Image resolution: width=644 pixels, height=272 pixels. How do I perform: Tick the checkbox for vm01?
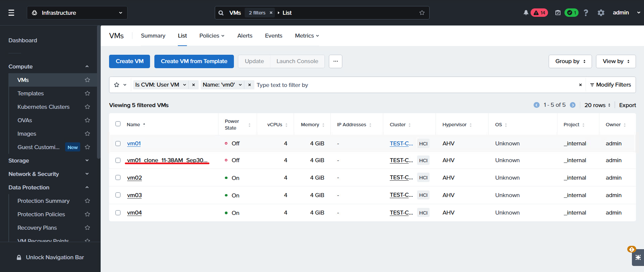pyautogui.click(x=118, y=143)
